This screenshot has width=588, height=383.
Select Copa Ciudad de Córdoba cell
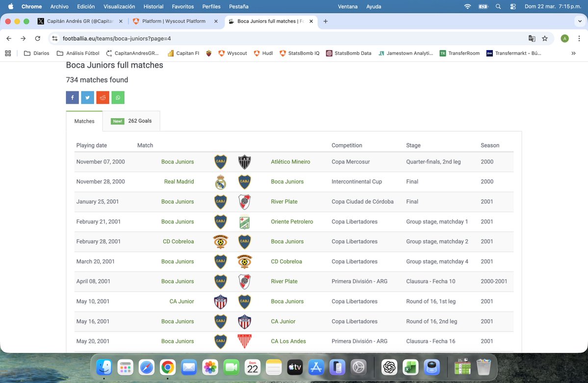coord(362,202)
